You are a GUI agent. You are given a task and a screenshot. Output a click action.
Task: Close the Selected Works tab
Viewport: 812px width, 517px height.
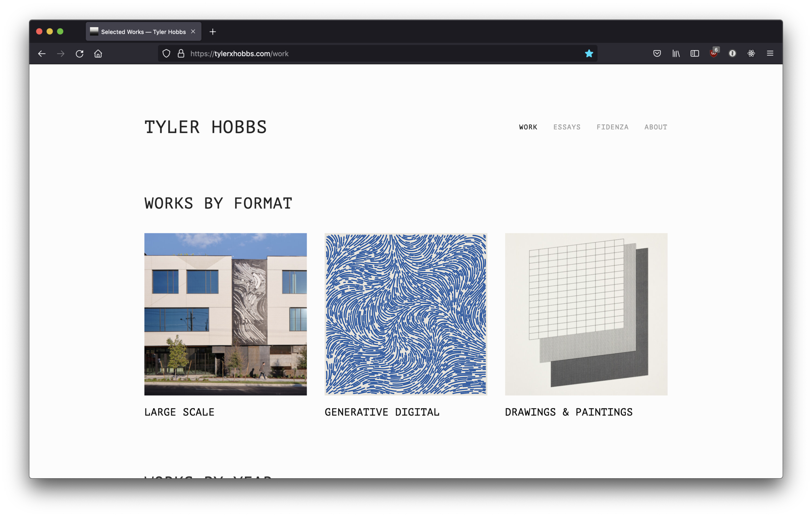(x=193, y=32)
